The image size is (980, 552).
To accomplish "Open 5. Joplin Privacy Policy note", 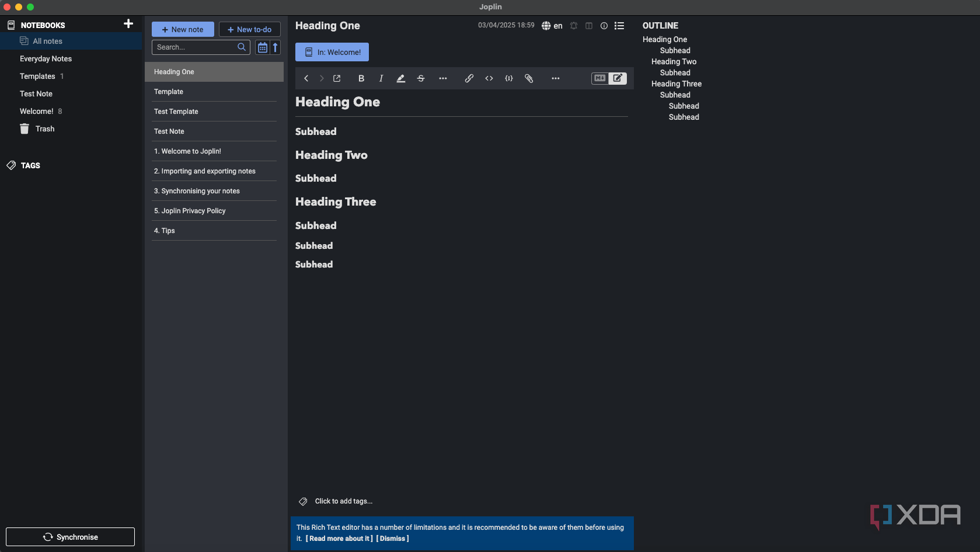I will click(x=214, y=211).
